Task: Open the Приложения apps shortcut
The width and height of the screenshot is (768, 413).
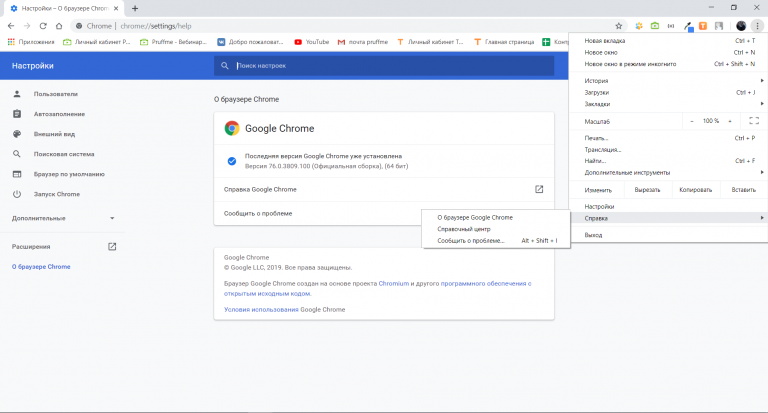Action: 31,42
